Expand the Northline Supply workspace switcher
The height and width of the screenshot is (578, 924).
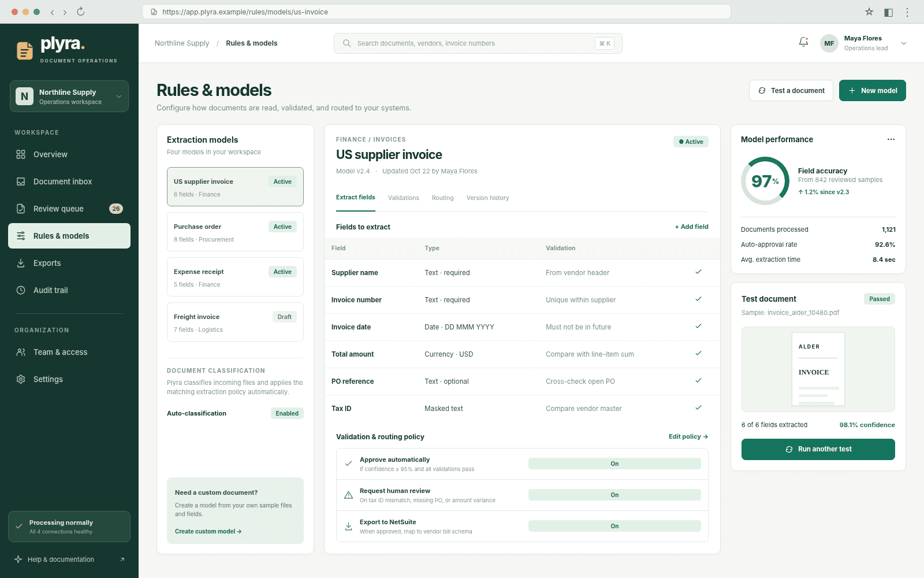(x=69, y=96)
